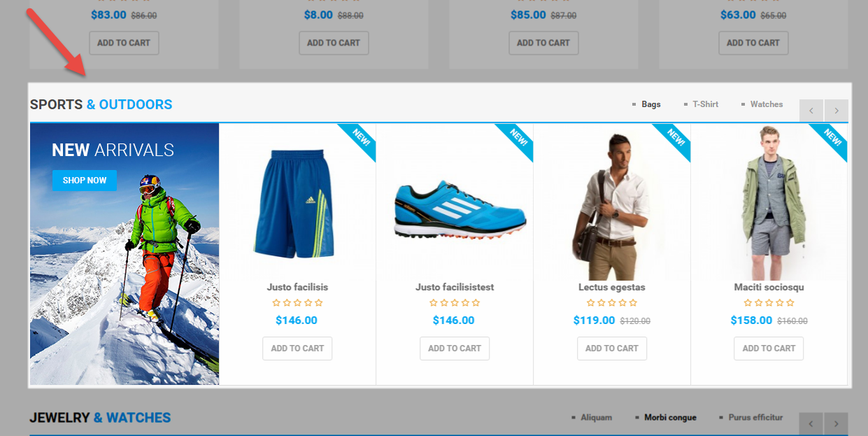The height and width of the screenshot is (436, 868).
Task: Click star rating under Justo facilisis
Action: [297, 303]
